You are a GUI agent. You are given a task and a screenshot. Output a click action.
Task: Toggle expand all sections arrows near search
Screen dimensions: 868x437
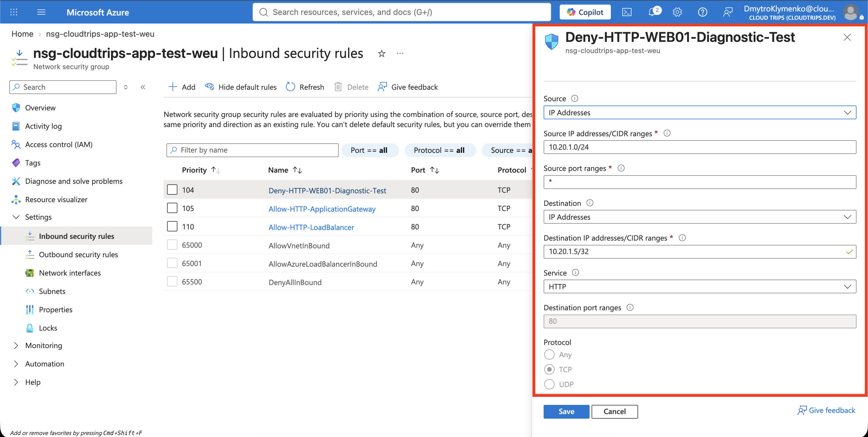point(126,87)
